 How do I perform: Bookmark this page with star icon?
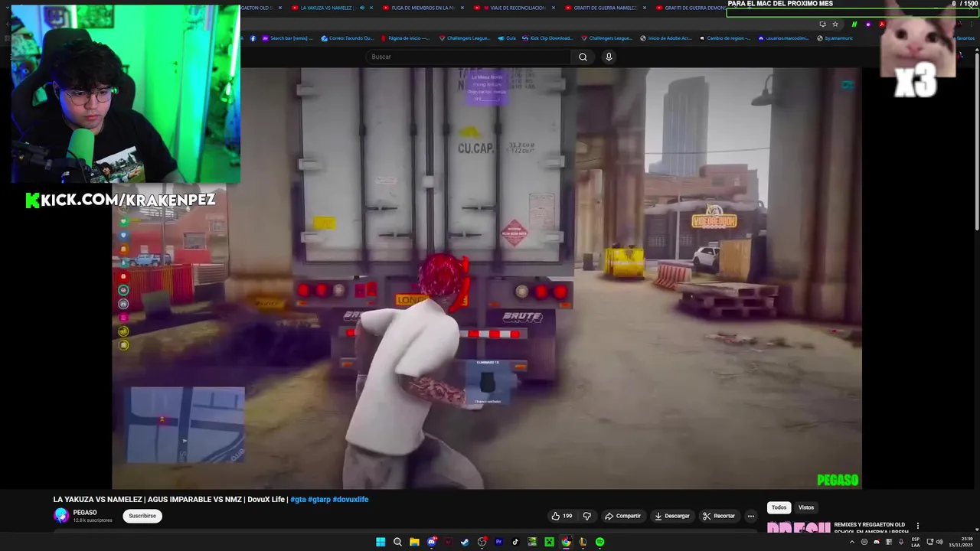click(835, 24)
